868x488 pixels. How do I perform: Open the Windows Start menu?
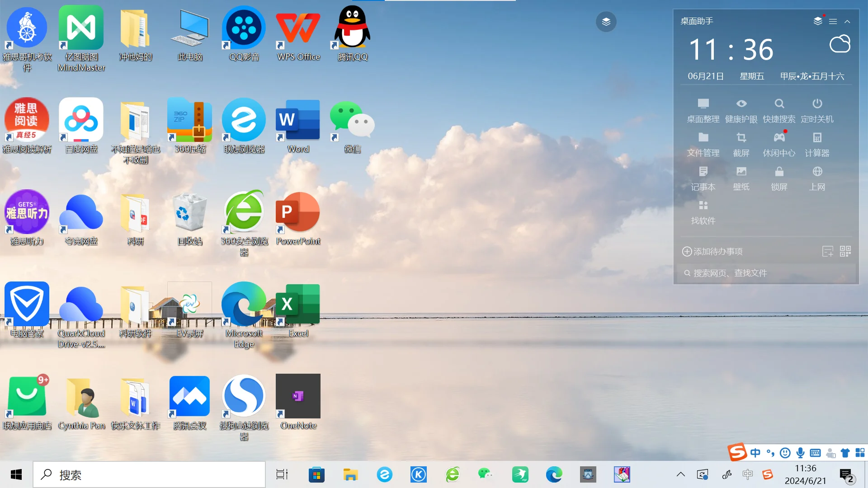[16, 474]
